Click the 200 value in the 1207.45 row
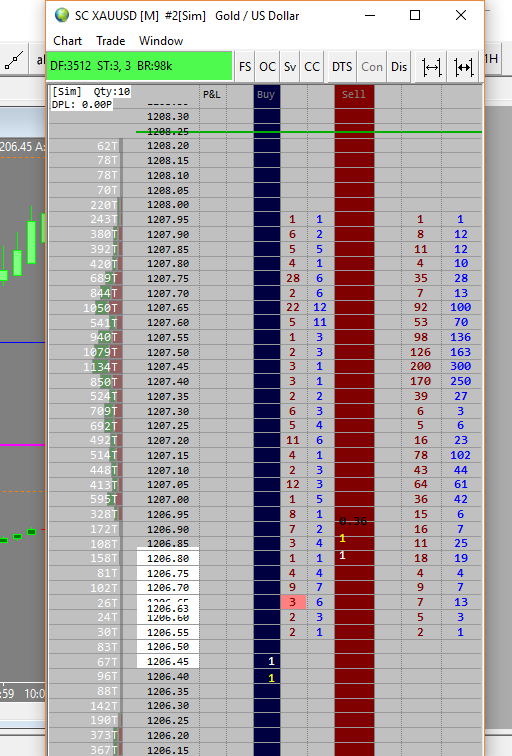 (420, 366)
